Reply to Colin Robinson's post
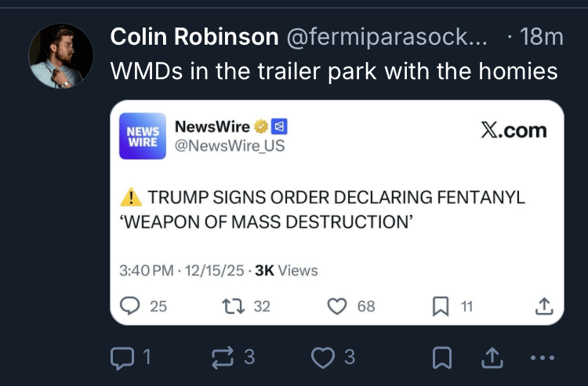The width and height of the screenshot is (588, 386). click(x=122, y=358)
